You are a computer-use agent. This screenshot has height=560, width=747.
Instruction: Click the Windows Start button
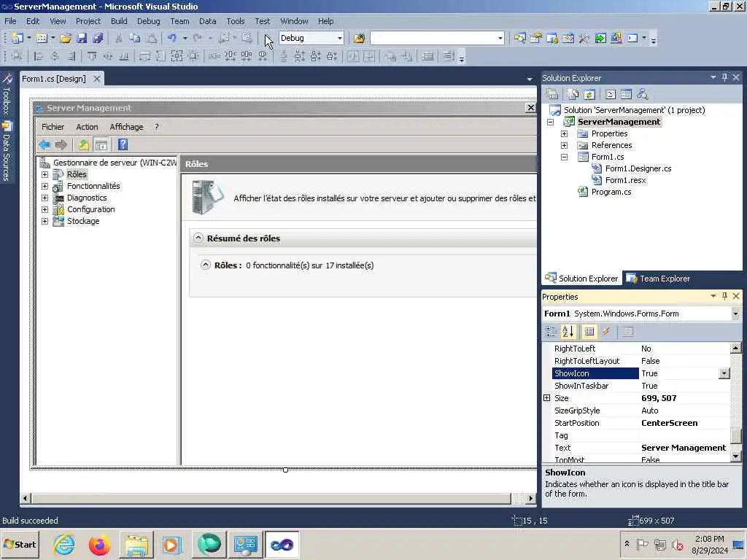(20, 544)
